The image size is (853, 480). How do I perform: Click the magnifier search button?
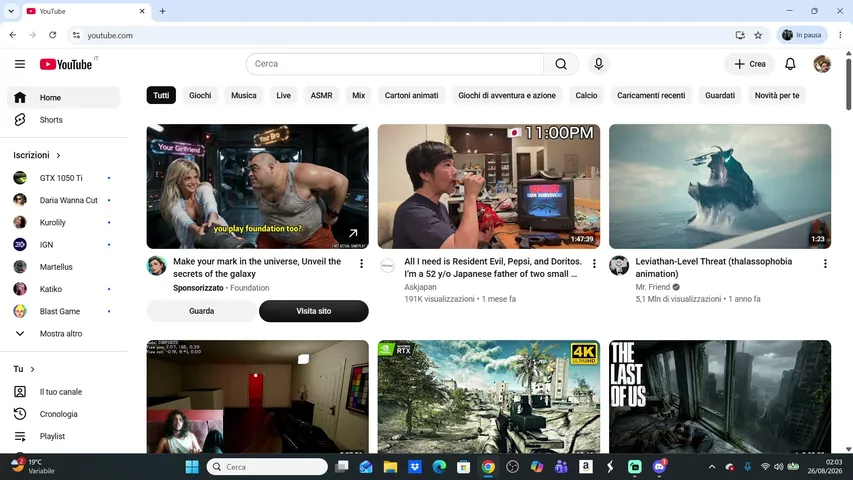pos(561,64)
